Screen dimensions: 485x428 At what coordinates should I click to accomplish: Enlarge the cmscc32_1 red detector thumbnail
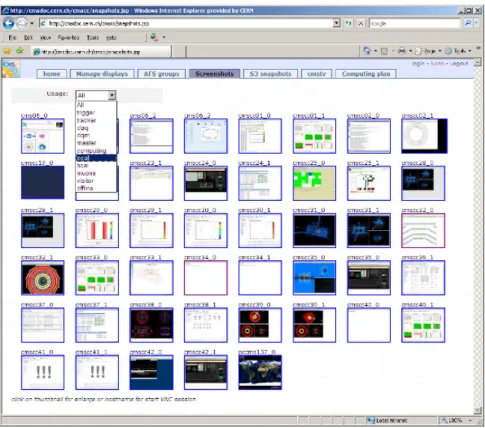pyautogui.click(x=43, y=278)
